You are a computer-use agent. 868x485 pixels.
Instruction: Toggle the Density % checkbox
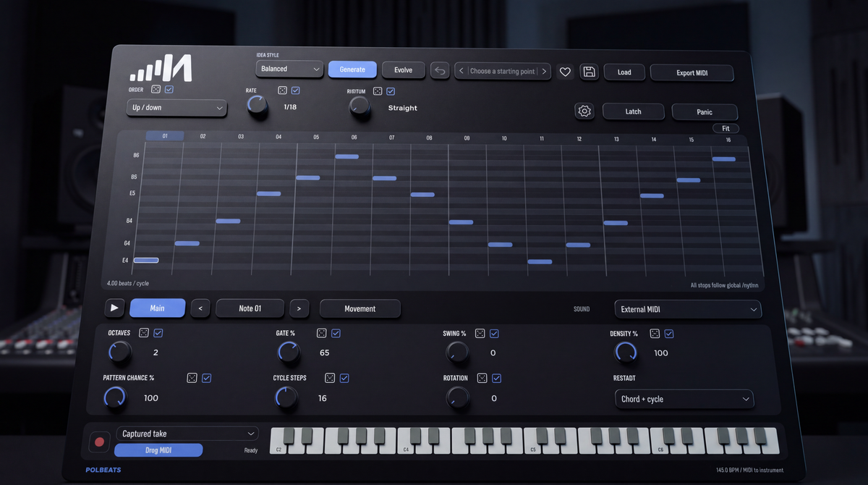pos(669,334)
